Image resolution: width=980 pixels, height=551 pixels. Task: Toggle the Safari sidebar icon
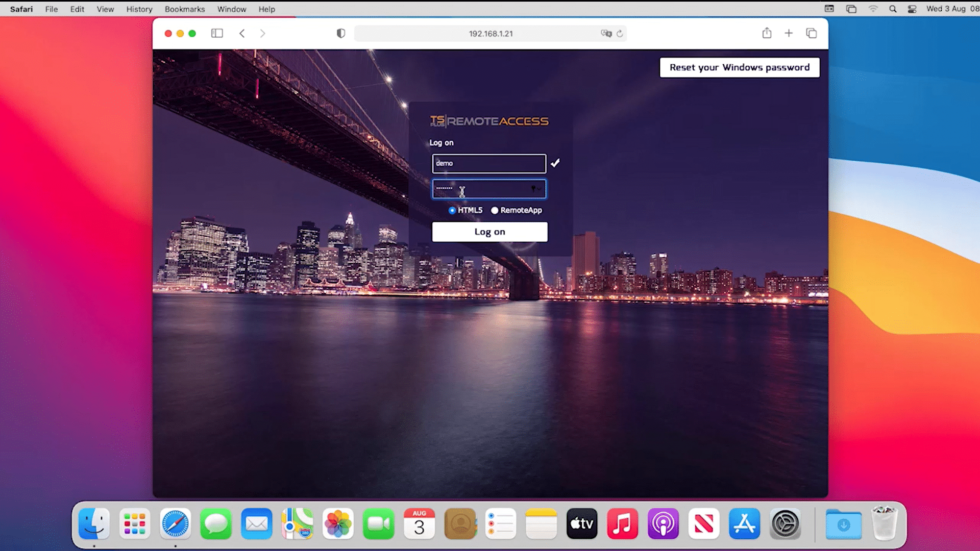[x=217, y=33]
